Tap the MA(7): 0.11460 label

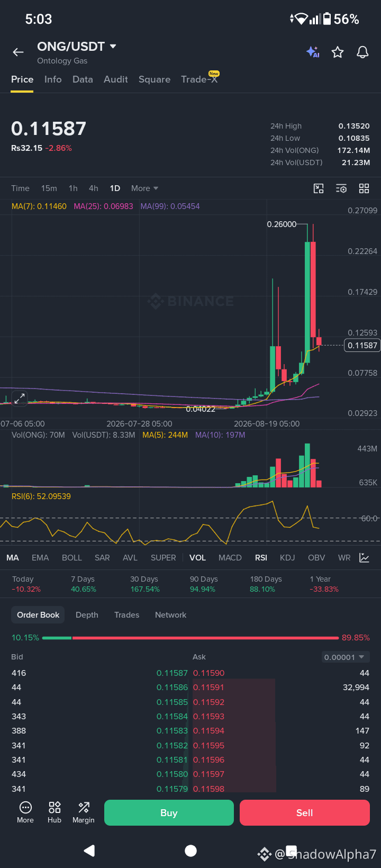(39, 206)
